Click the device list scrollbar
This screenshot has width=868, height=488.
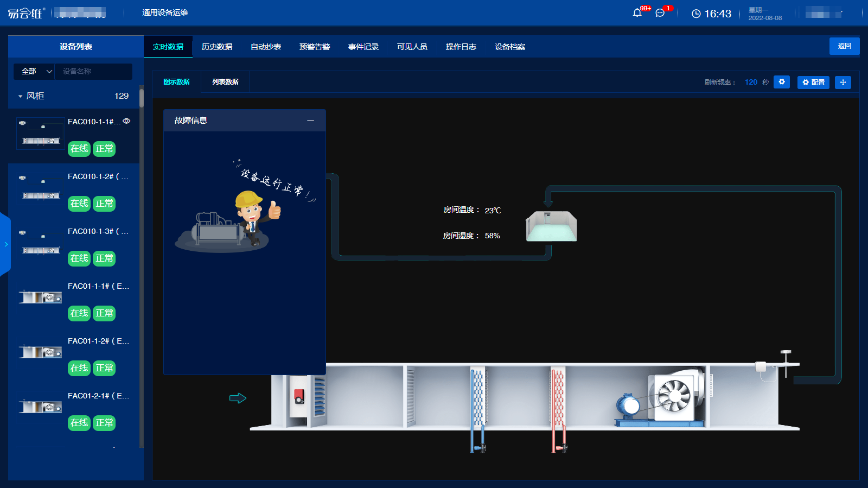click(142, 98)
